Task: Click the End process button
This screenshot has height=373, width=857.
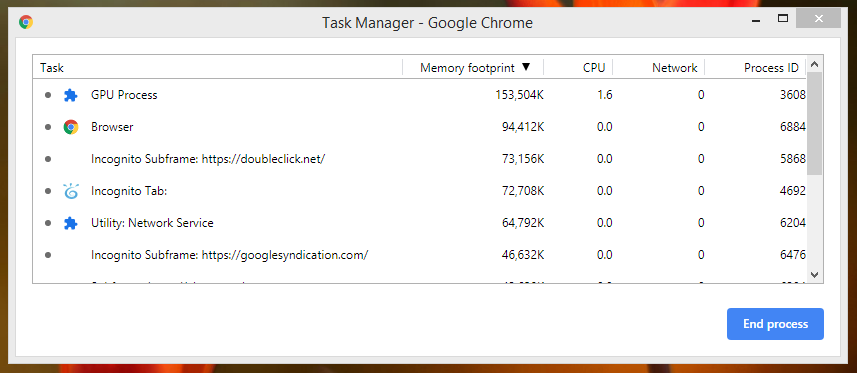Action: [x=775, y=324]
